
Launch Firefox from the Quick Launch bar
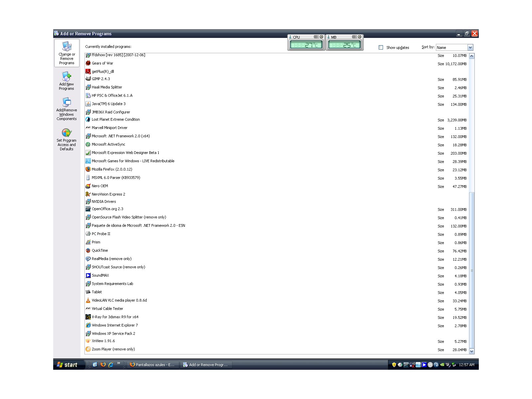pyautogui.click(x=103, y=364)
